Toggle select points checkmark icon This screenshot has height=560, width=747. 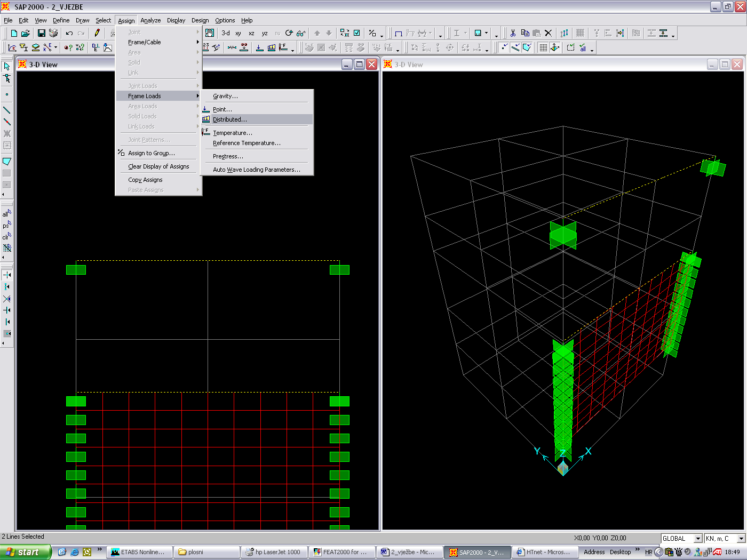click(x=504, y=47)
